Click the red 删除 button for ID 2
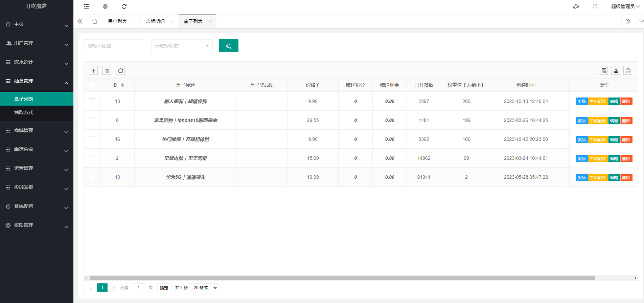This screenshot has height=303, width=644. (626, 158)
